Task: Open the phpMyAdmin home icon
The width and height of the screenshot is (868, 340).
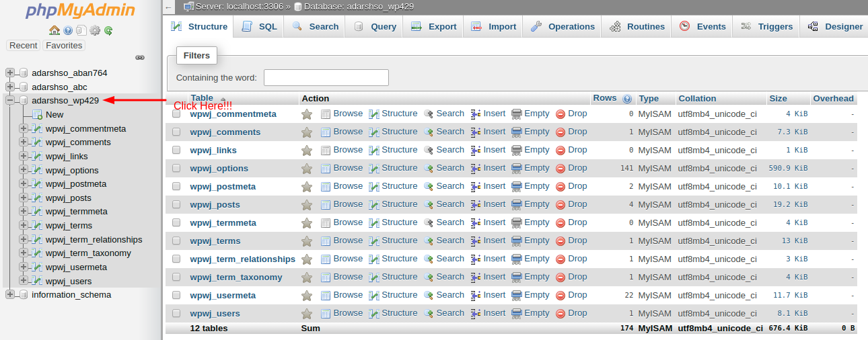Action: pos(55,30)
